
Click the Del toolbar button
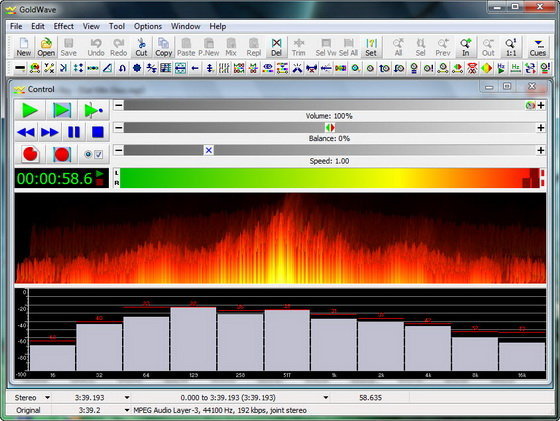[276, 47]
